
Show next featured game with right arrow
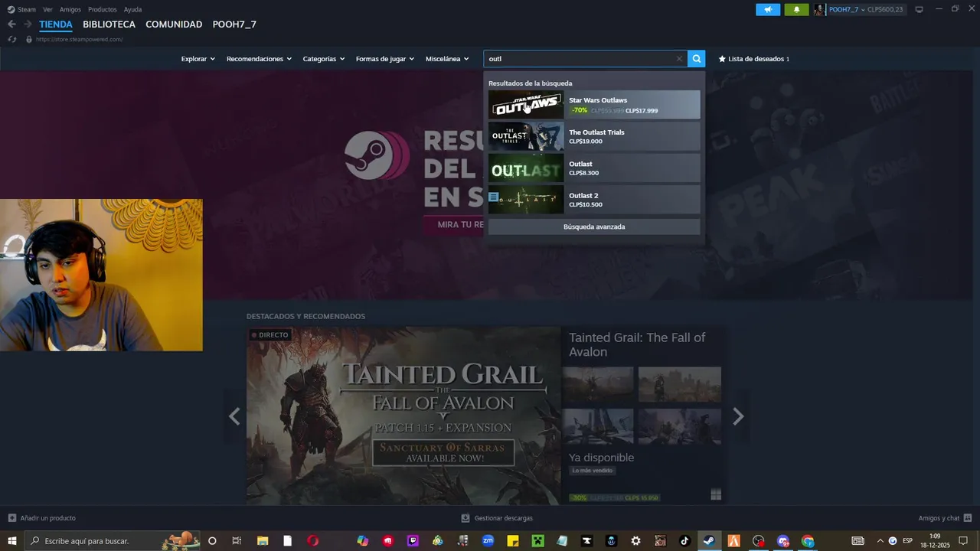[x=738, y=416]
